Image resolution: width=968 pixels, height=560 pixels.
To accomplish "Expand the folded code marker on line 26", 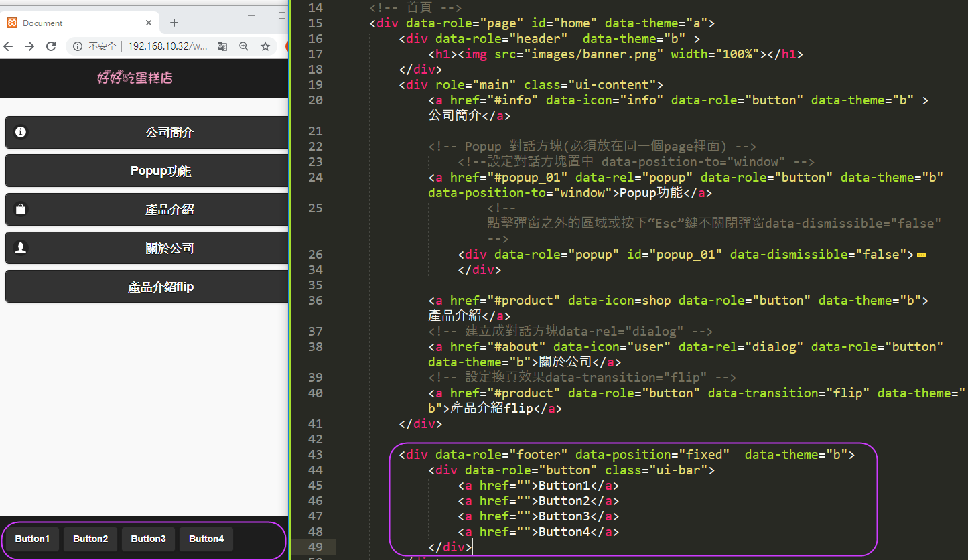I will pos(921,255).
